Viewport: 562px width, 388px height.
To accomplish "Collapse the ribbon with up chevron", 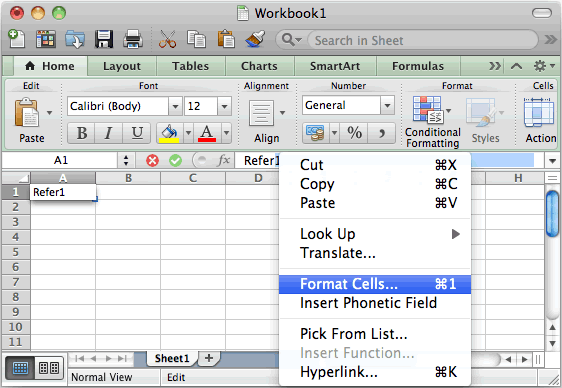I will click(516, 66).
